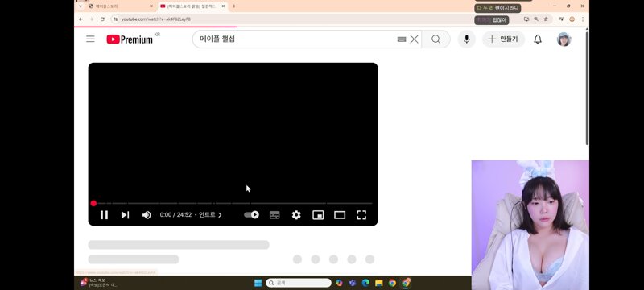Toggle subtitles with the captions icon
This screenshot has height=290, width=644.
click(275, 215)
